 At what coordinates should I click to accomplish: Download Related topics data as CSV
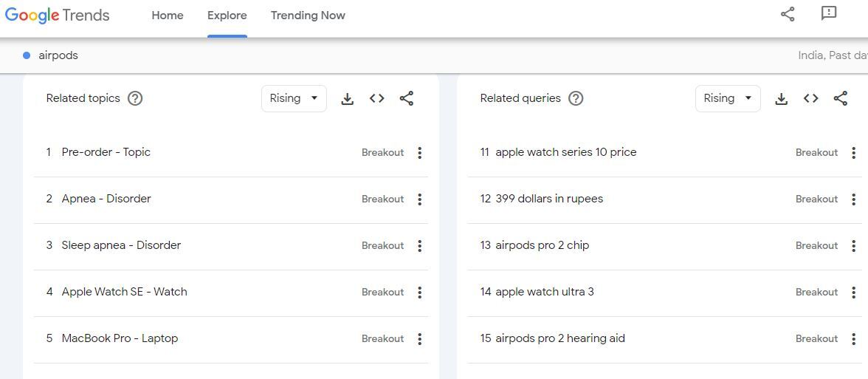347,99
